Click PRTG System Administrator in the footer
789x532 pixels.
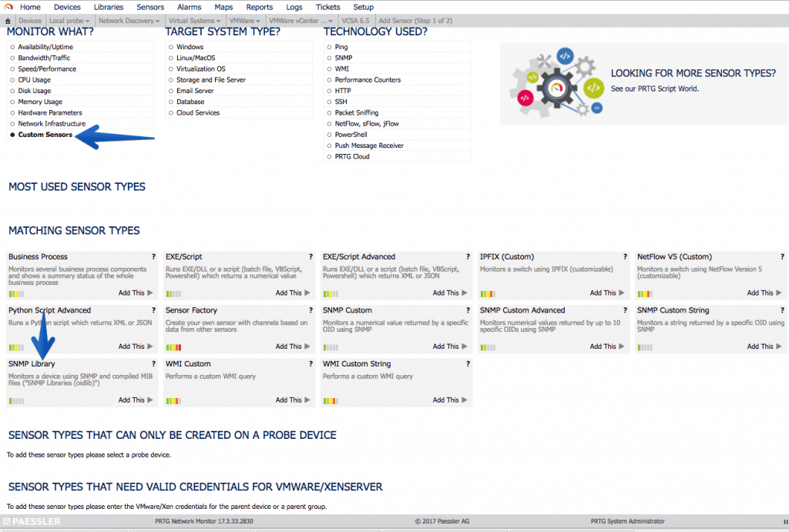click(x=627, y=521)
